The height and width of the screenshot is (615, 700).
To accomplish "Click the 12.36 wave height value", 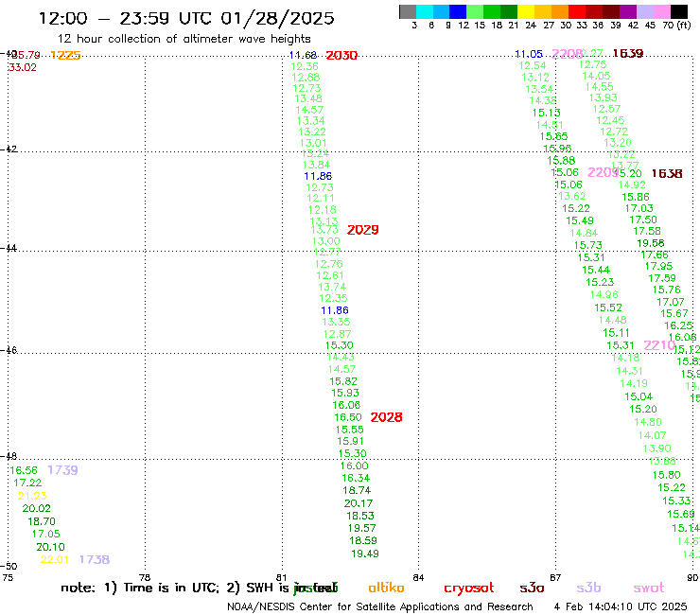I will pyautogui.click(x=305, y=66).
